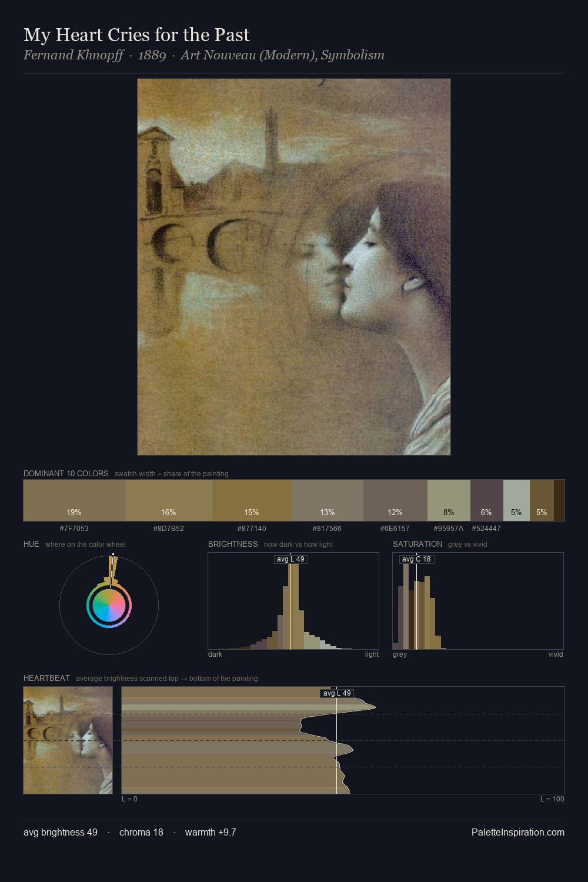588x882 pixels.
Task: Click 'where on the color wheel' caption
Action: (x=85, y=544)
